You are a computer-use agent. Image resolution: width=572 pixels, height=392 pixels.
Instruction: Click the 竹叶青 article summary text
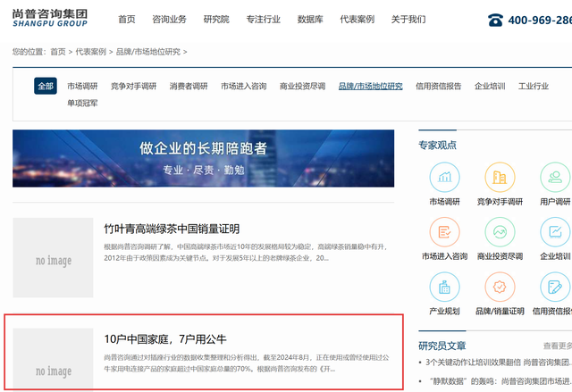coord(246,253)
